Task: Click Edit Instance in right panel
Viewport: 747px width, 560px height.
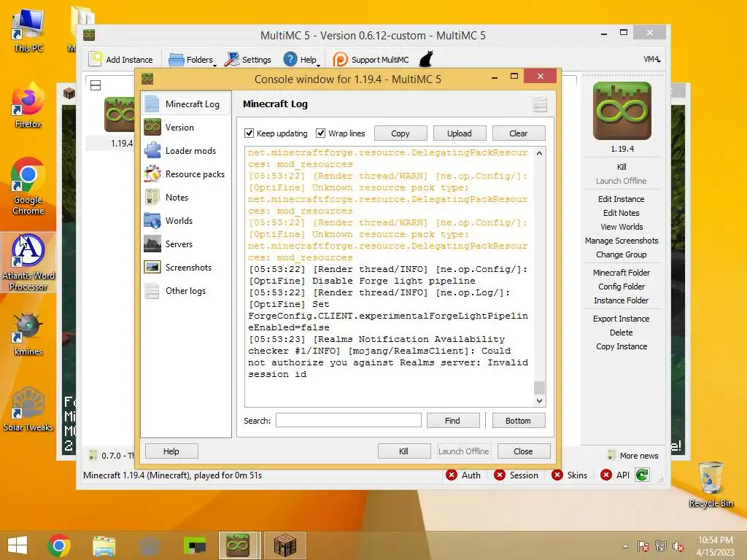Action: click(622, 199)
